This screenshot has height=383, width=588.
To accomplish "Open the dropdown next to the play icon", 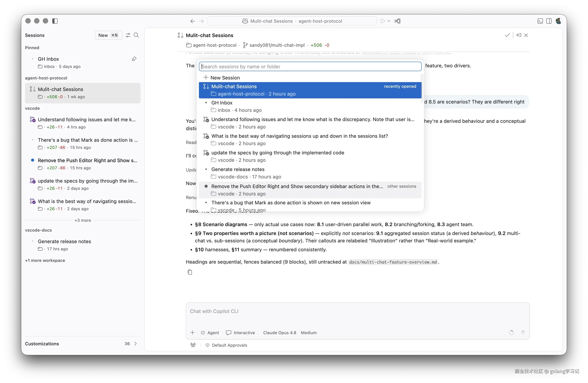I will [x=389, y=21].
